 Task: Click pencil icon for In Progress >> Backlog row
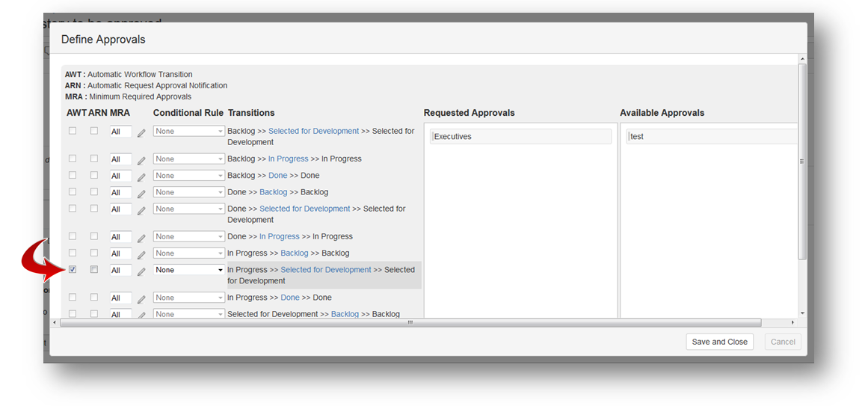141,254
